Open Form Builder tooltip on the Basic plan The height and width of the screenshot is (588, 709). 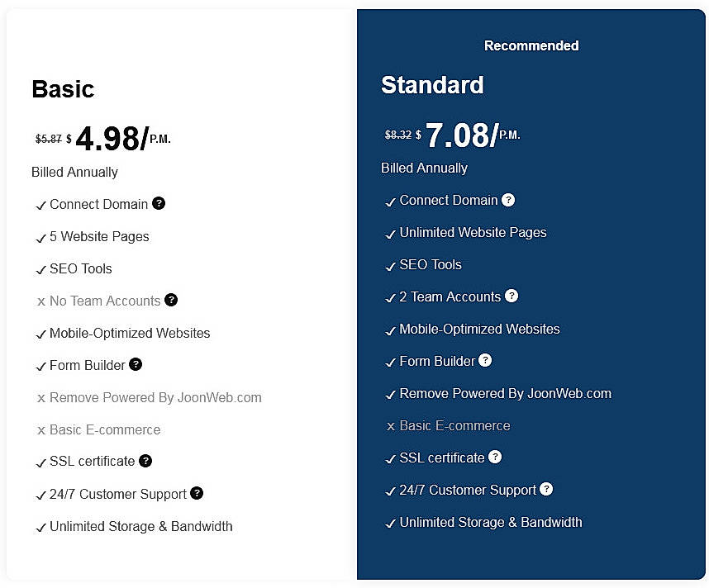pos(136,365)
